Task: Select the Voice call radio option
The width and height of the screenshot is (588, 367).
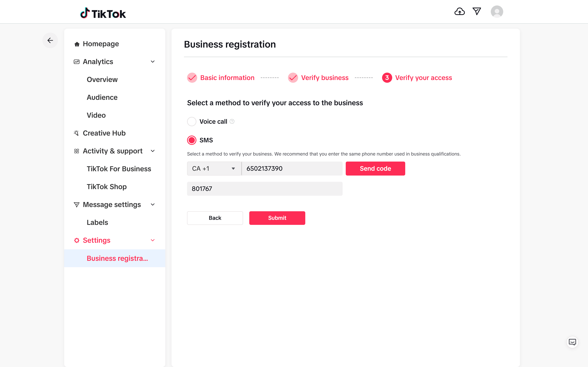Action: 192,121
